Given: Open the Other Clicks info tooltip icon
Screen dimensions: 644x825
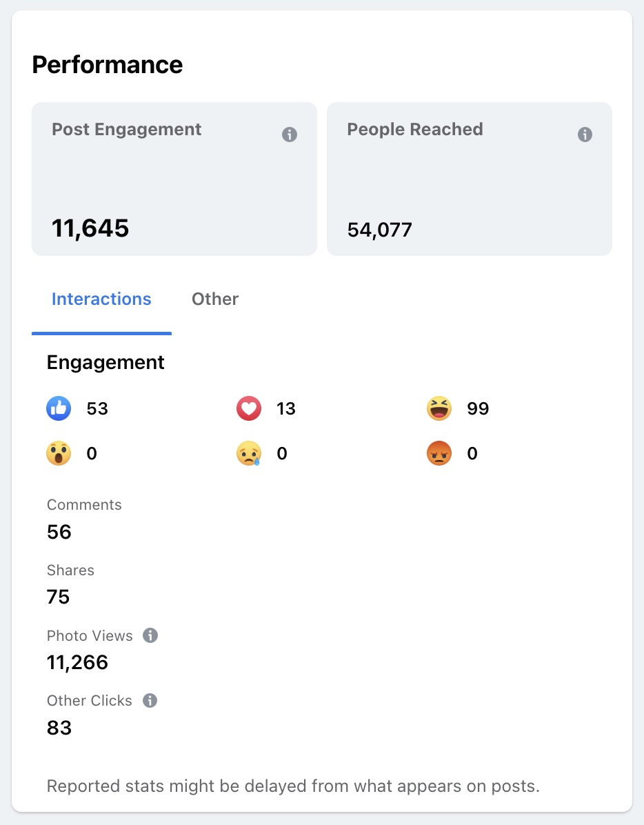Looking at the screenshot, I should (150, 701).
